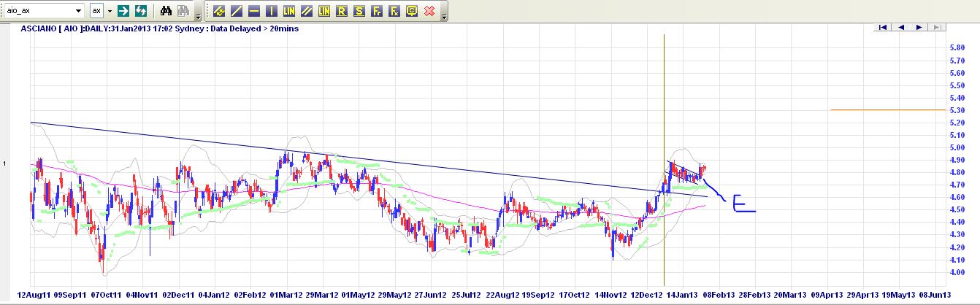Click the R tool icon
This screenshot has height=305, width=980.
pyautogui.click(x=342, y=11)
